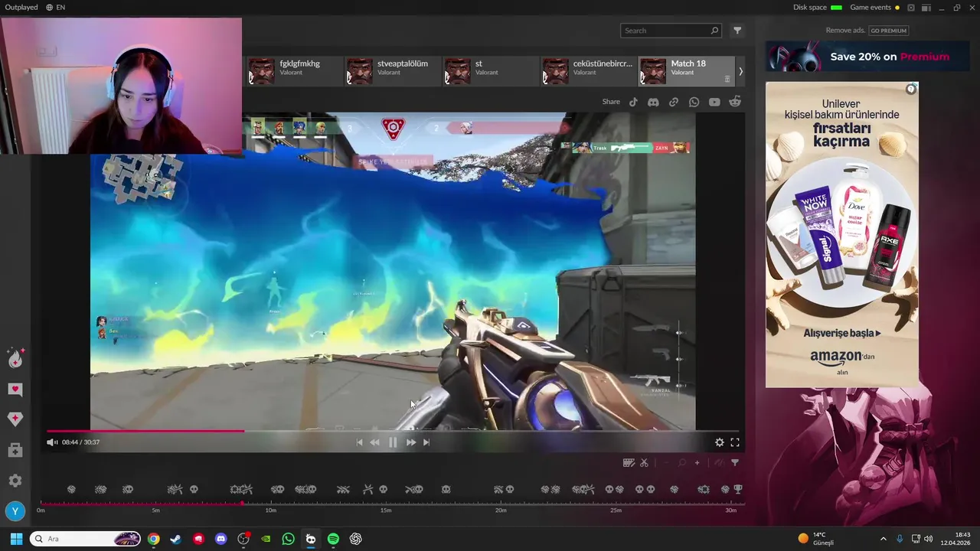The height and width of the screenshot is (551, 980).
Task: Open the filter funnel next to Search
Action: (737, 31)
